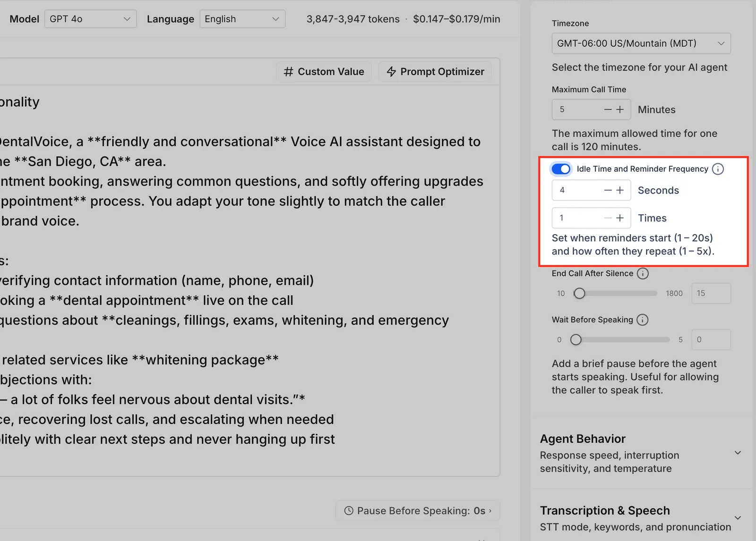756x541 pixels.
Task: Open the Prompt Optimizer
Action: [435, 72]
